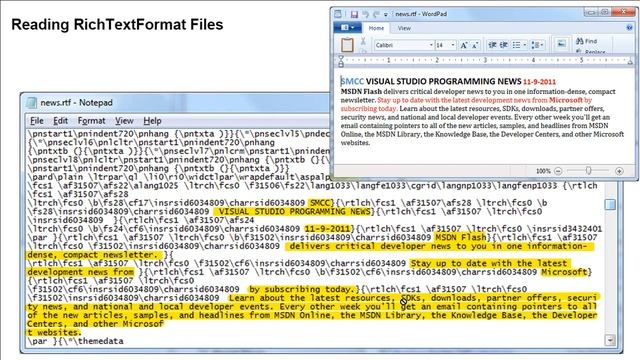The height and width of the screenshot is (360, 640).
Task: Click the Find binoculars button
Action: coord(587,41)
